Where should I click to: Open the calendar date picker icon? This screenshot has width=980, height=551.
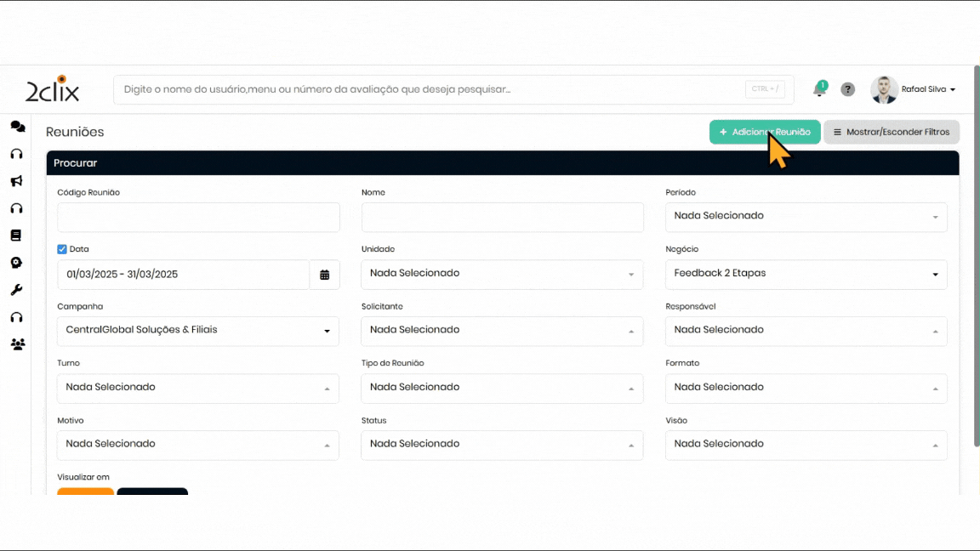(x=324, y=275)
